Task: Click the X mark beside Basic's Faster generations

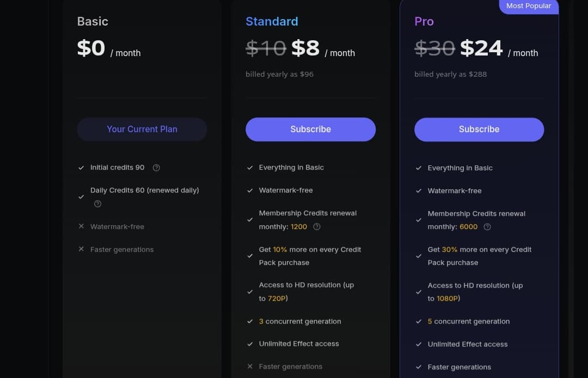Action: (81, 249)
